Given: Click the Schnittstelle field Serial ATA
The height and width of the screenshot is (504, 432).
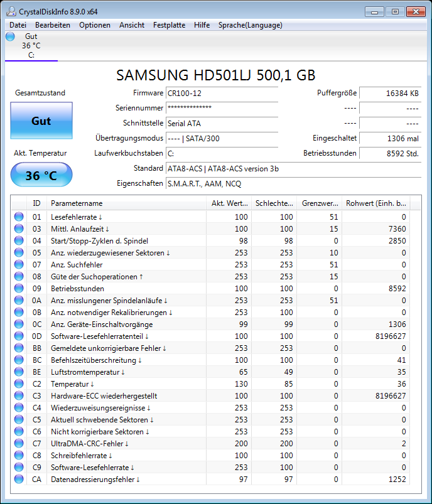Looking at the screenshot, I should pos(222,123).
